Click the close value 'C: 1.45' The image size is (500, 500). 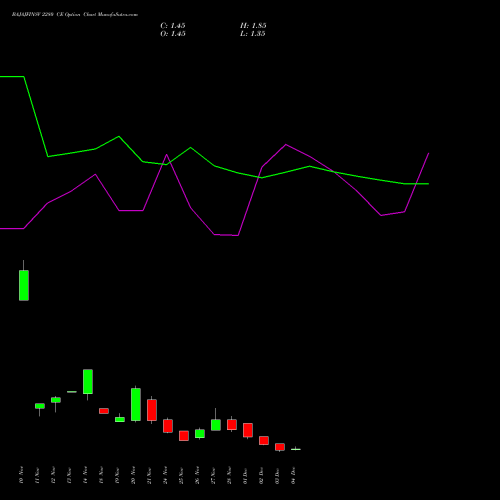pos(173,26)
